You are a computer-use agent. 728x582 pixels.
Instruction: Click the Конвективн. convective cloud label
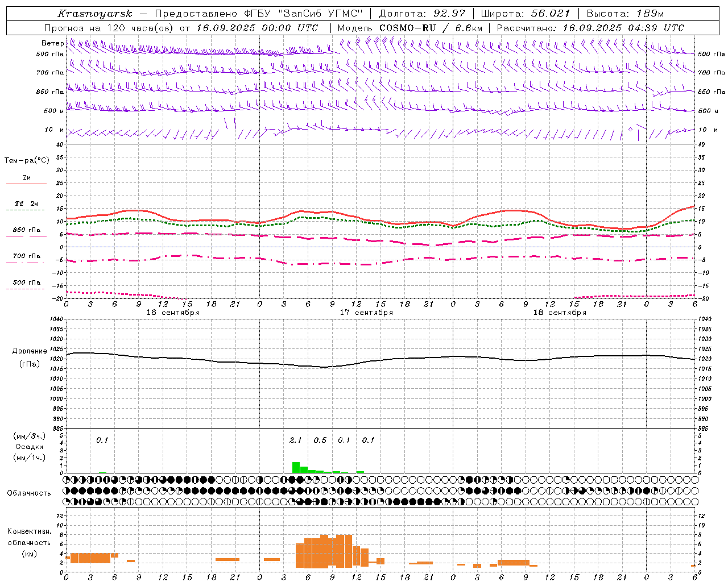pyautogui.click(x=29, y=531)
